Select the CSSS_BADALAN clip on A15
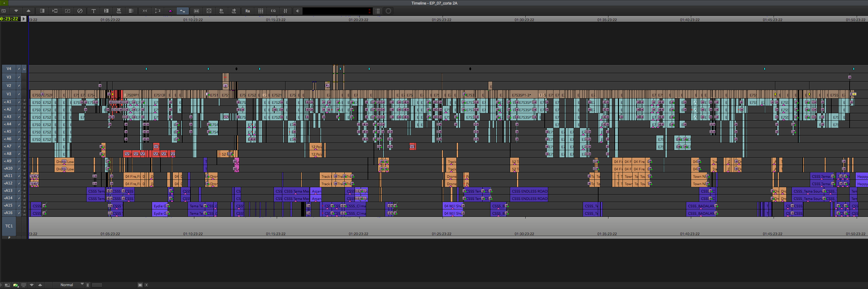Viewport: 868px width, 289px height. coord(702,206)
